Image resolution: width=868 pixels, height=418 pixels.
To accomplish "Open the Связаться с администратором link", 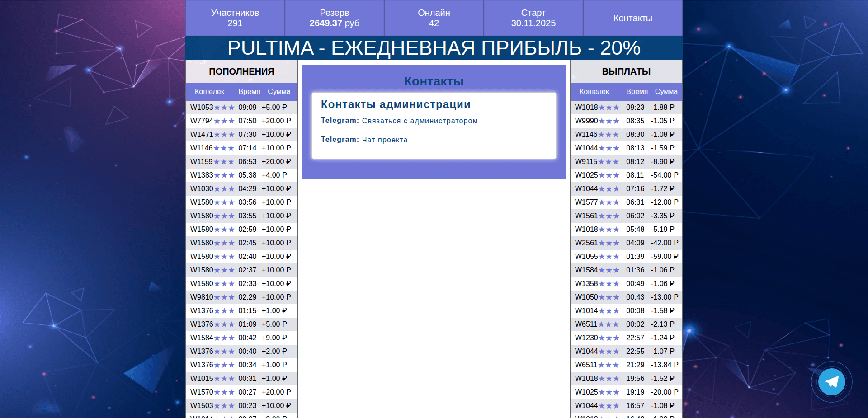I will click(x=420, y=121).
